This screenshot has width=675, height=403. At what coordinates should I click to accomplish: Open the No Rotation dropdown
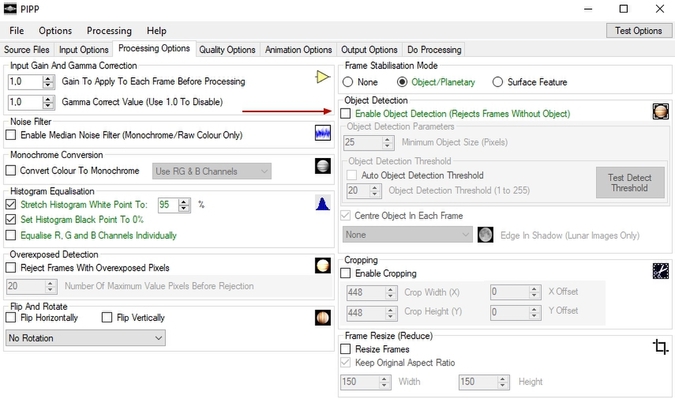(x=85, y=339)
